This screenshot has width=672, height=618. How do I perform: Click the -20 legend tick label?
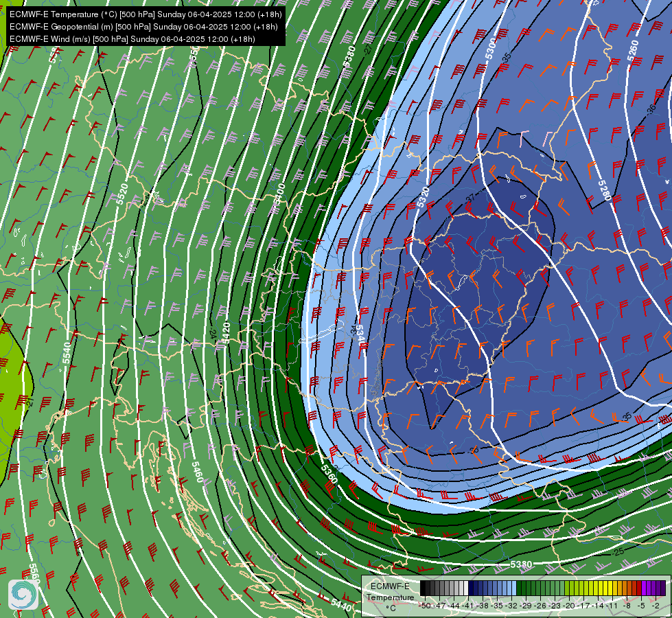(x=570, y=606)
